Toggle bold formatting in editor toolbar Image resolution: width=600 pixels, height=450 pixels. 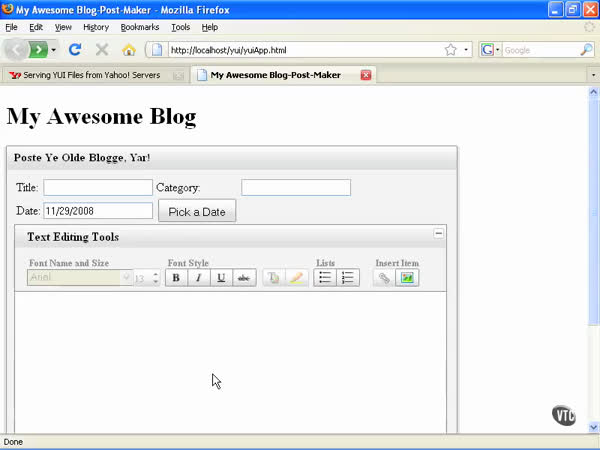click(176, 278)
